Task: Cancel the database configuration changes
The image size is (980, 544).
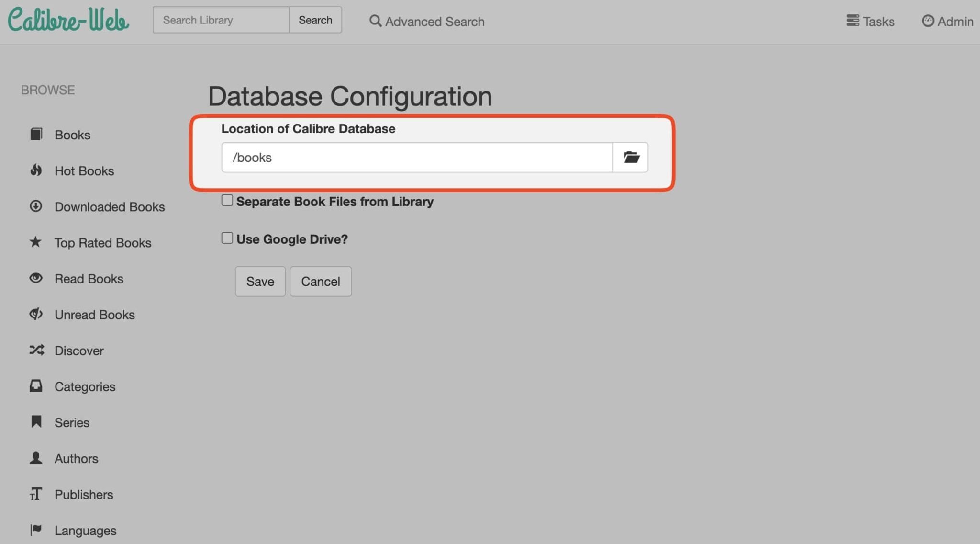Action: point(320,281)
